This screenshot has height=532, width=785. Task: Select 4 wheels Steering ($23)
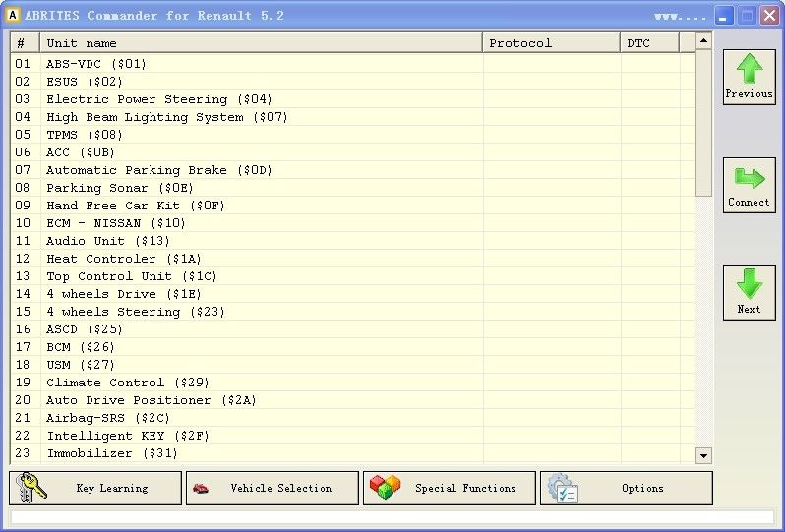(352, 312)
